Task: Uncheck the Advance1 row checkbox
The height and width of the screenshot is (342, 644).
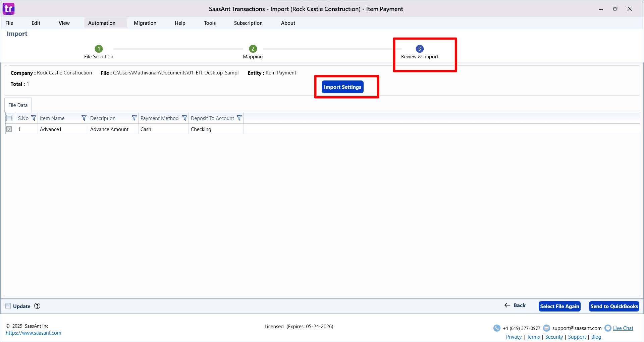Action: pyautogui.click(x=9, y=129)
